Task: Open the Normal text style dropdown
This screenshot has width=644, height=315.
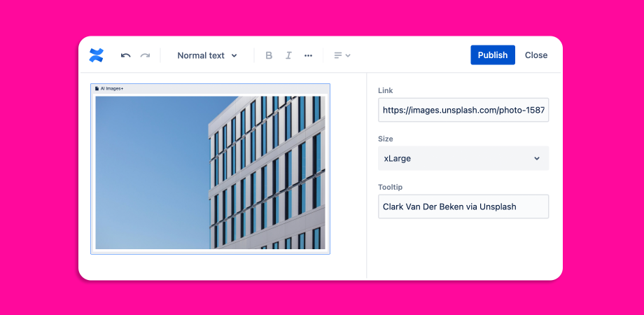Action: click(x=207, y=55)
